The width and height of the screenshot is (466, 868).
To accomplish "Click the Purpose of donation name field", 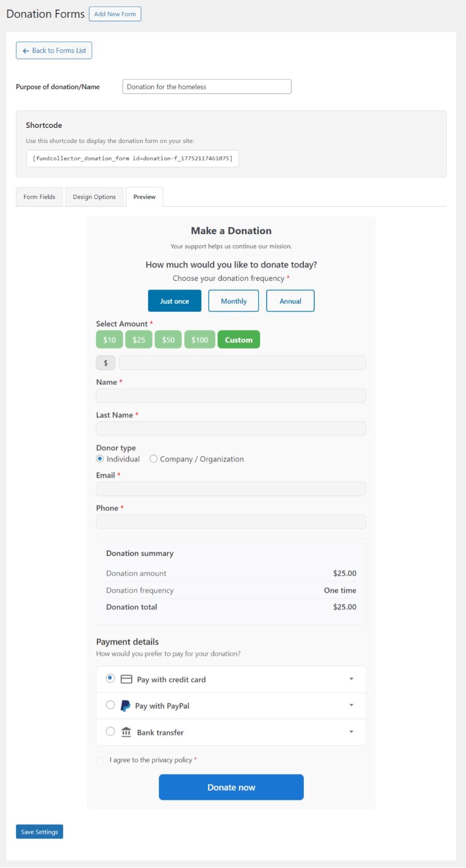I will pyautogui.click(x=206, y=86).
